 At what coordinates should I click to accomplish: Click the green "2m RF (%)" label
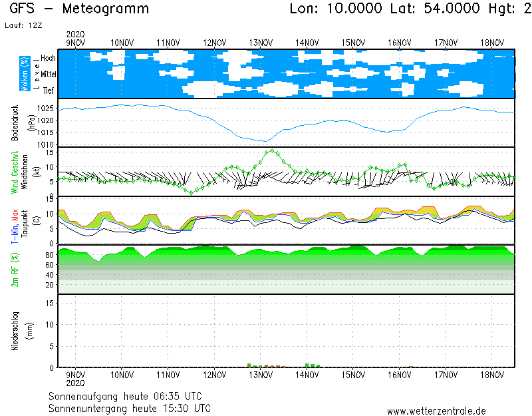click(15, 270)
